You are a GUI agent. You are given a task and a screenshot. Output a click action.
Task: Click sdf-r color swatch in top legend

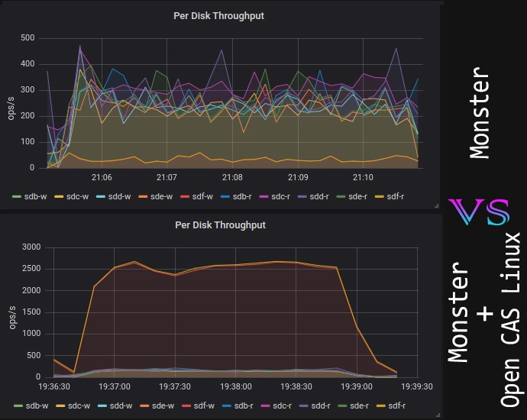click(x=380, y=196)
